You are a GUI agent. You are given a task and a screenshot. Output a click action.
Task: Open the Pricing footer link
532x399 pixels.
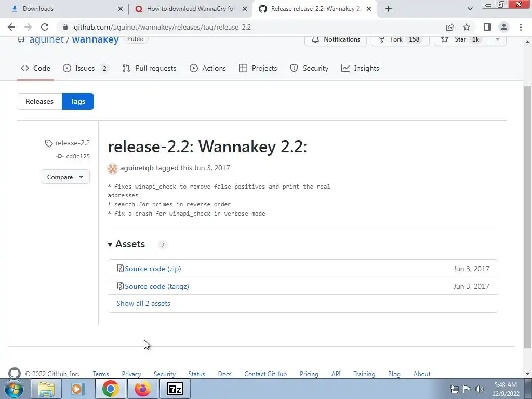point(309,374)
